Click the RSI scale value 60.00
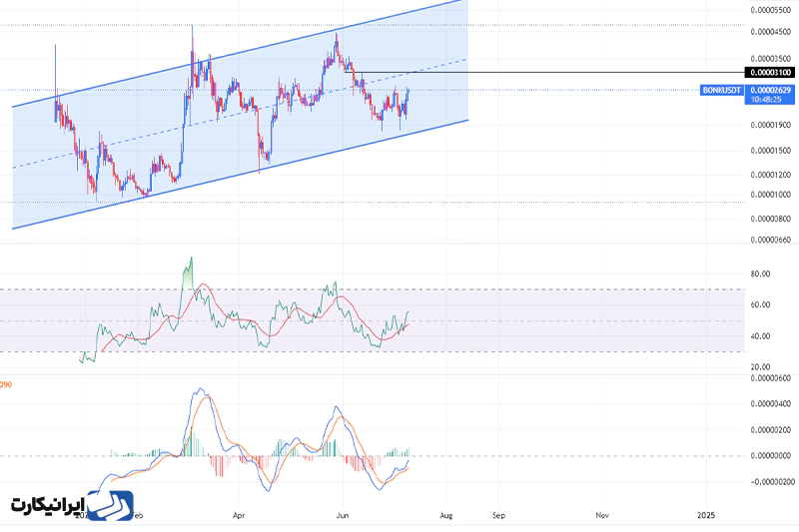 (760, 305)
